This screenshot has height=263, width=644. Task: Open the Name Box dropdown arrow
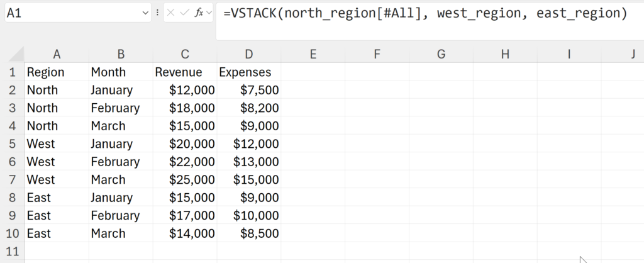coord(145,13)
